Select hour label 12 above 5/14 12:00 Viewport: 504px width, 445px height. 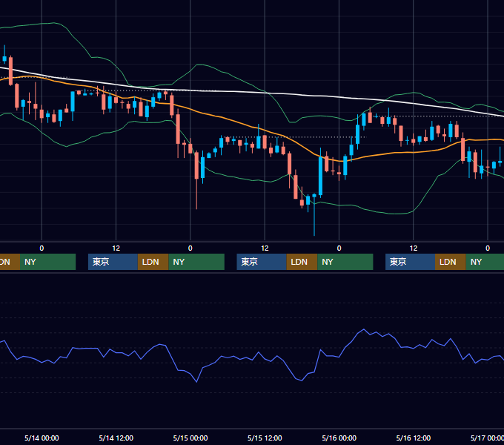click(x=116, y=248)
